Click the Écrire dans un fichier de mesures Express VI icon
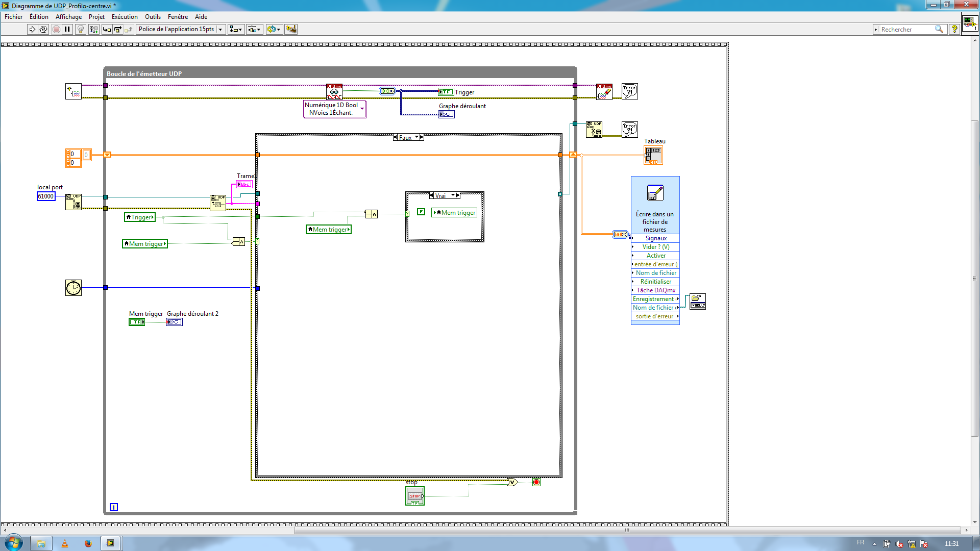The image size is (980, 551). (655, 193)
